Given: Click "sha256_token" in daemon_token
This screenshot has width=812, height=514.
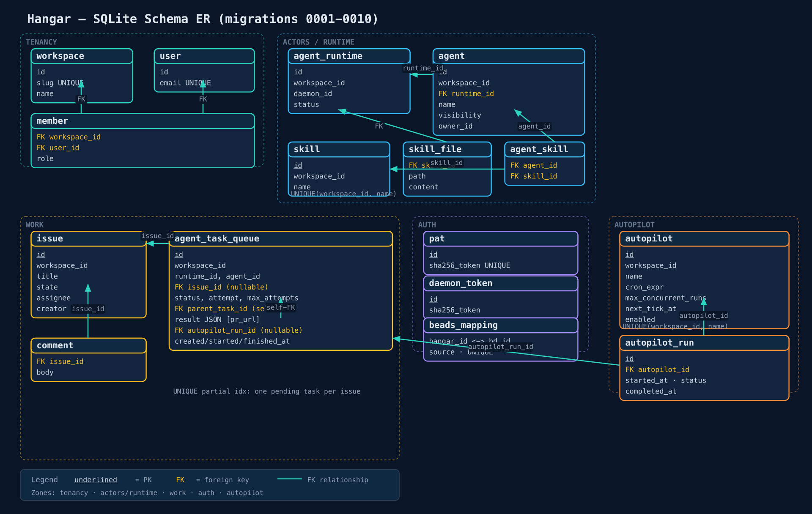Looking at the screenshot, I should click(455, 310).
